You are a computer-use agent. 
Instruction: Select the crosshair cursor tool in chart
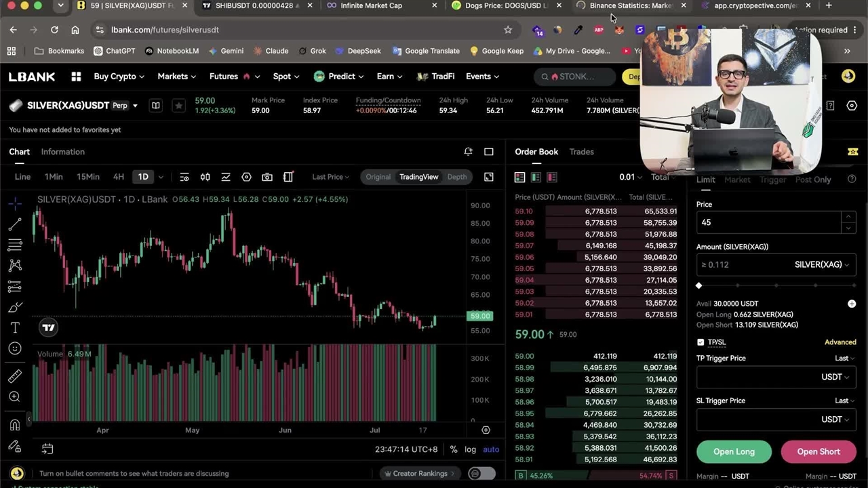(15, 203)
